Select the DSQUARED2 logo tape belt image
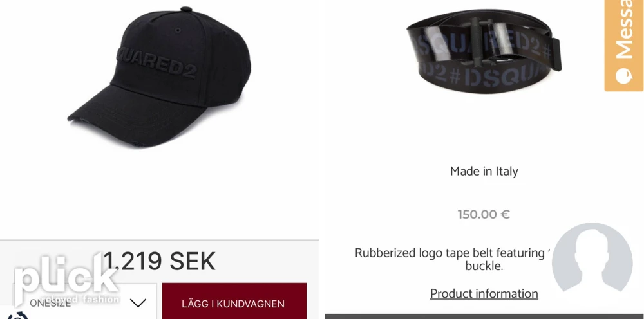644x319 pixels. [484, 51]
